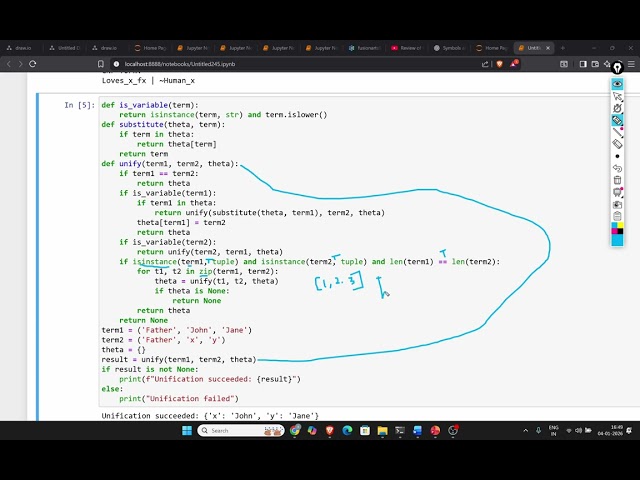This screenshot has height=480, width=640.
Task: Open the clock and date flyout
Action: pos(610,431)
